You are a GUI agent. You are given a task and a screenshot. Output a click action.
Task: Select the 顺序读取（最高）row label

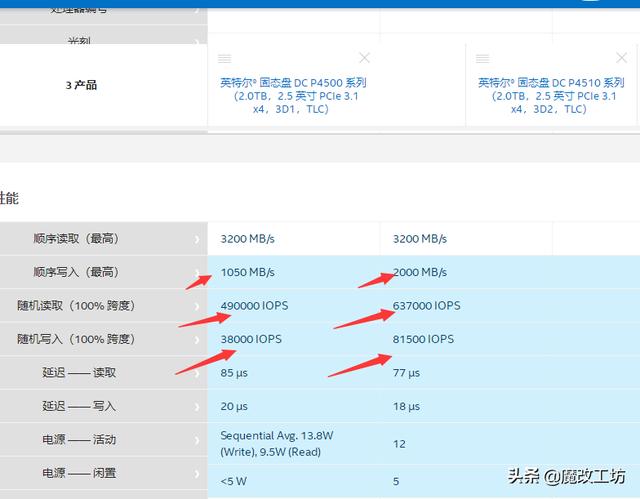(x=76, y=239)
